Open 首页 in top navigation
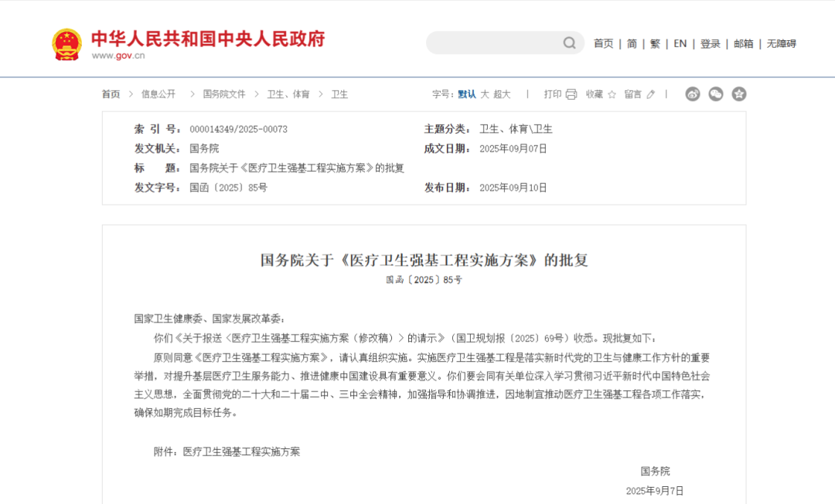The image size is (835, 504). (x=603, y=44)
